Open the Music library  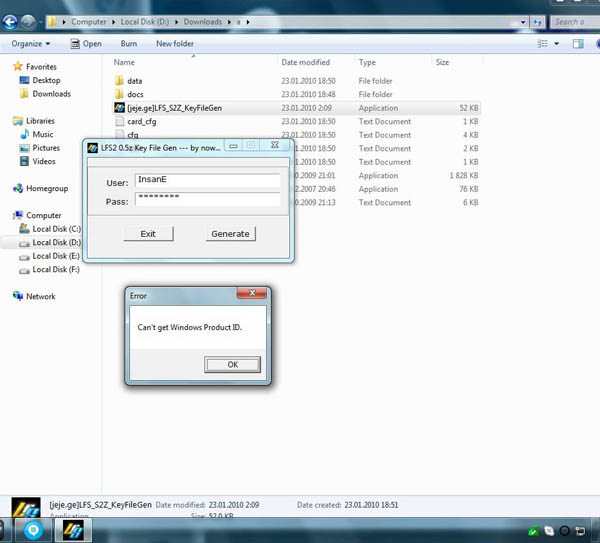point(43,134)
